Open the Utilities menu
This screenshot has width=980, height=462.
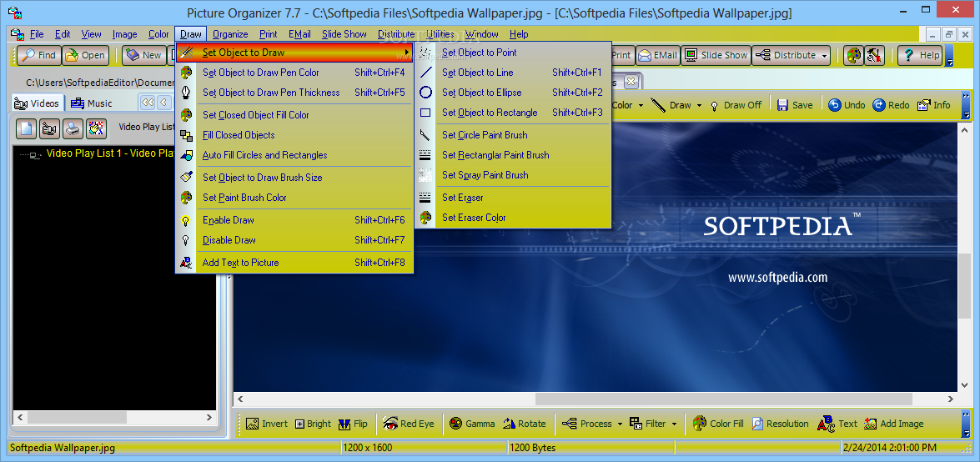tap(440, 34)
